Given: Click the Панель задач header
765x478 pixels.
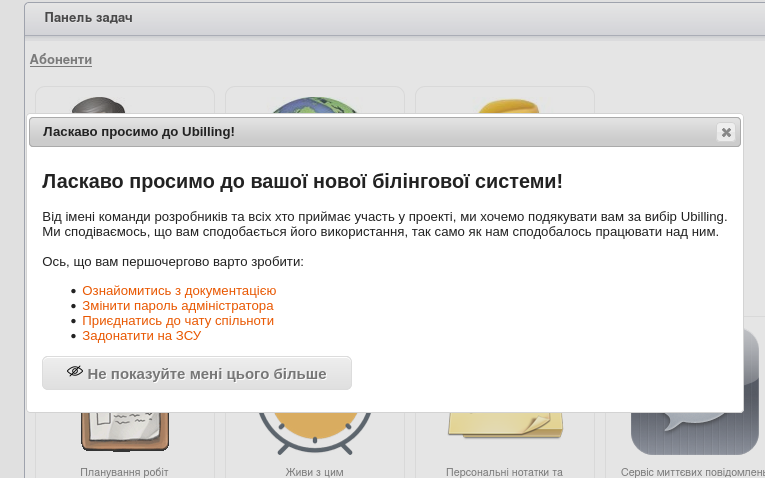Looking at the screenshot, I should pos(88,18).
